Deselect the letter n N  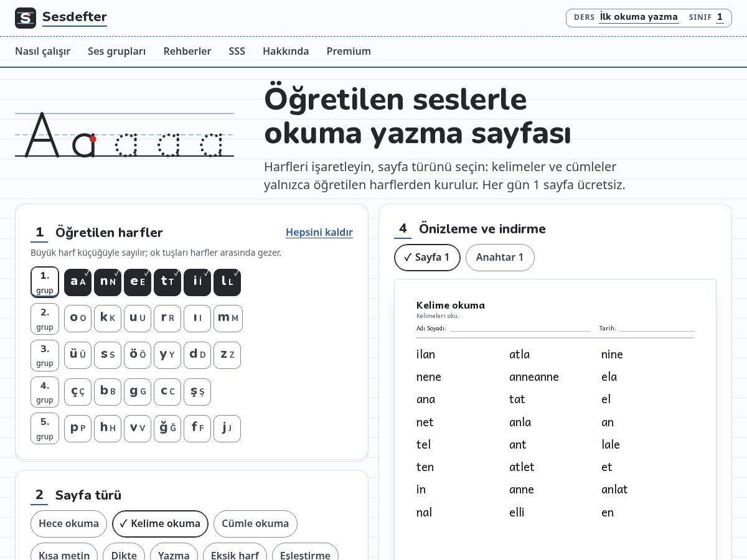coord(108,282)
